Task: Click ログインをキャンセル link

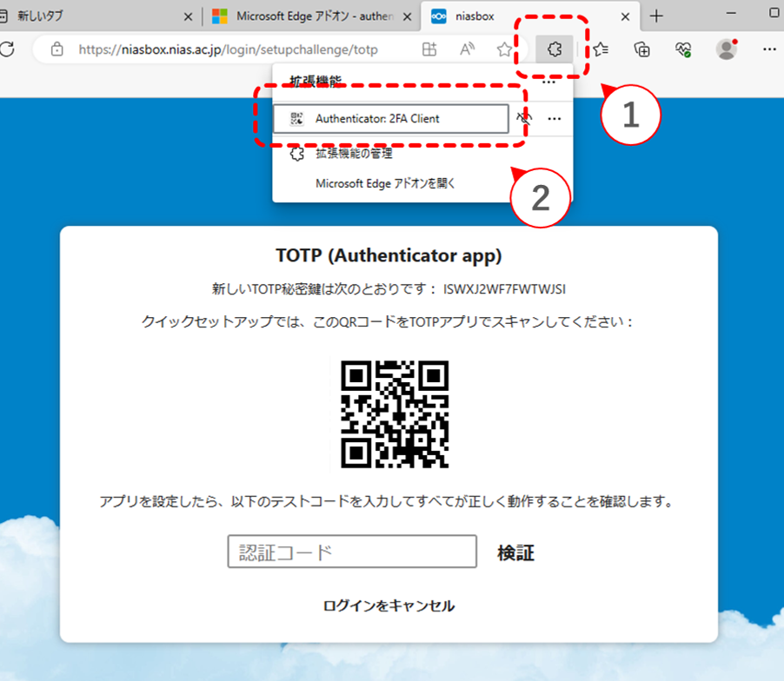Action: [389, 606]
